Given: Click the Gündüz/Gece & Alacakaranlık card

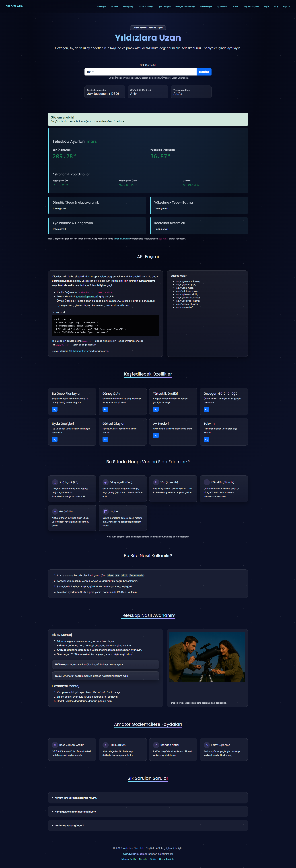Looking at the screenshot, I should click(x=97, y=205).
